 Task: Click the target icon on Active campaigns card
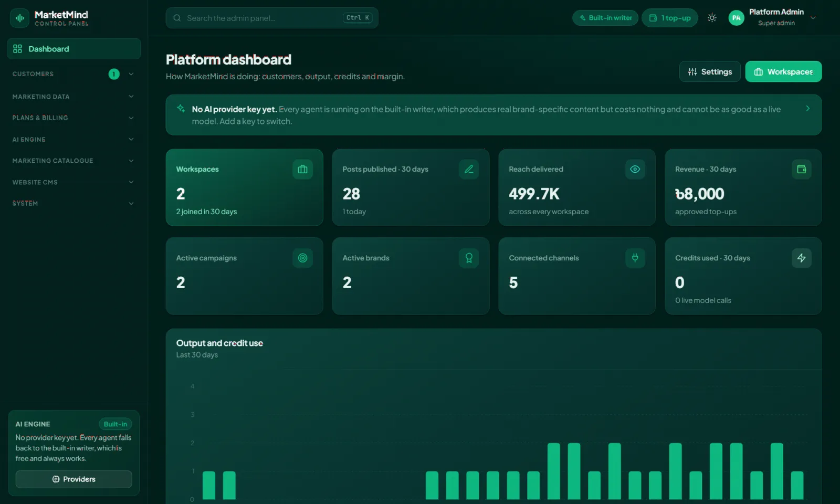coord(302,258)
